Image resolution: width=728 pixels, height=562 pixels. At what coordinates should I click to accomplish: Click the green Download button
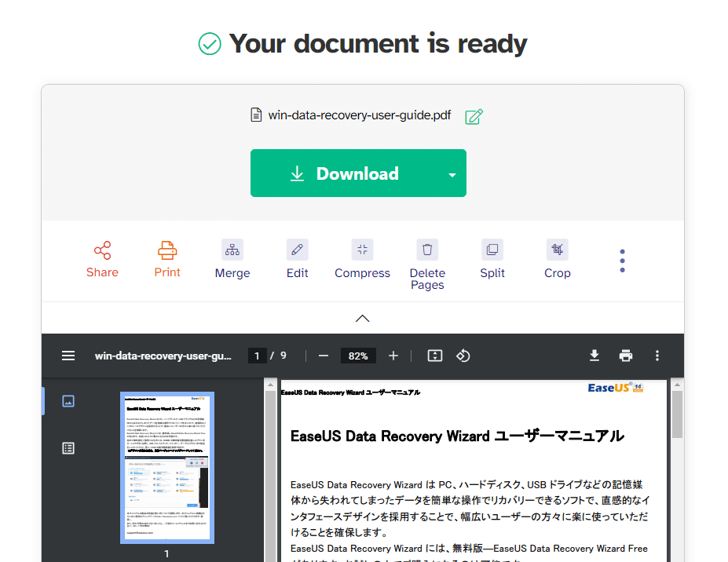[x=344, y=173]
